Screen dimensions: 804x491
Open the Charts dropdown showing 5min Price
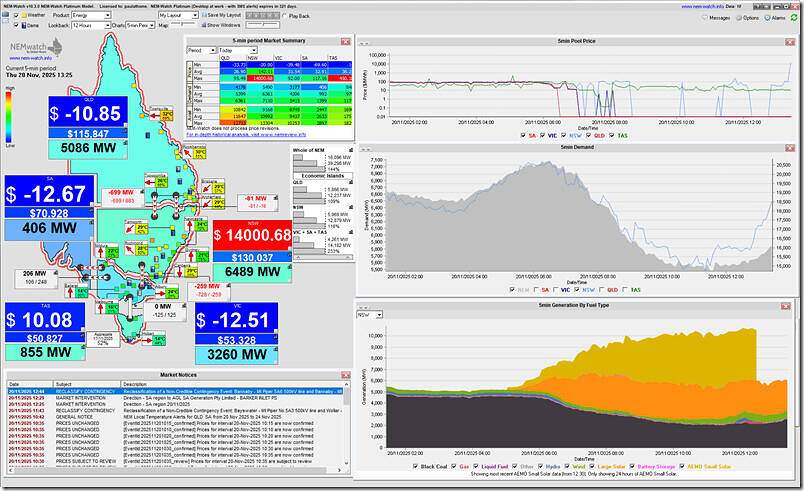(140, 25)
